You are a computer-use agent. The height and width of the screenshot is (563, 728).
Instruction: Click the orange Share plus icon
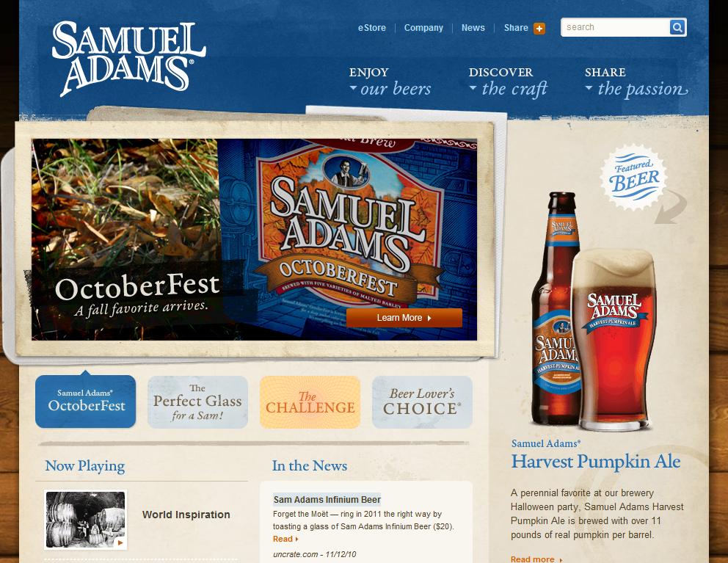coord(539,29)
